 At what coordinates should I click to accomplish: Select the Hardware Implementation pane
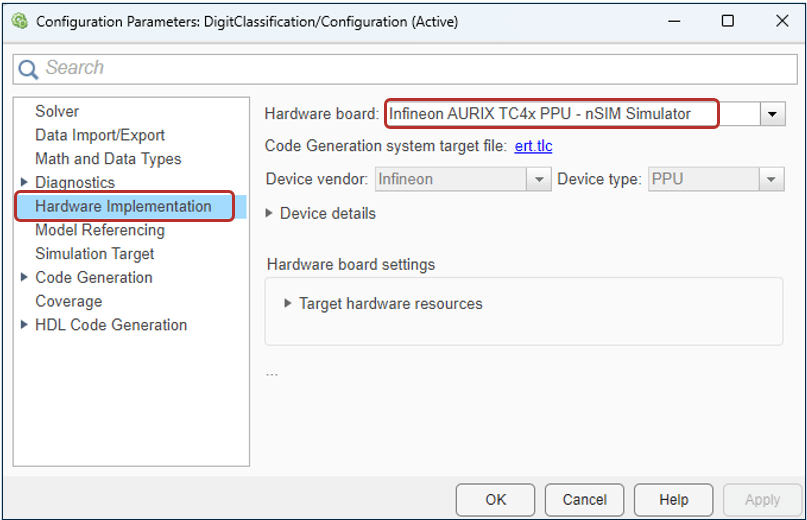click(123, 206)
